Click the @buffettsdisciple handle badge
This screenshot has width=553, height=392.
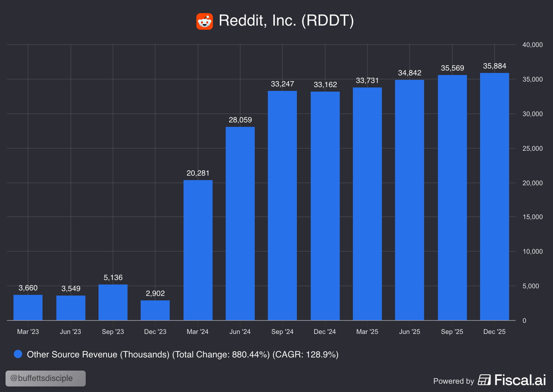(46, 378)
